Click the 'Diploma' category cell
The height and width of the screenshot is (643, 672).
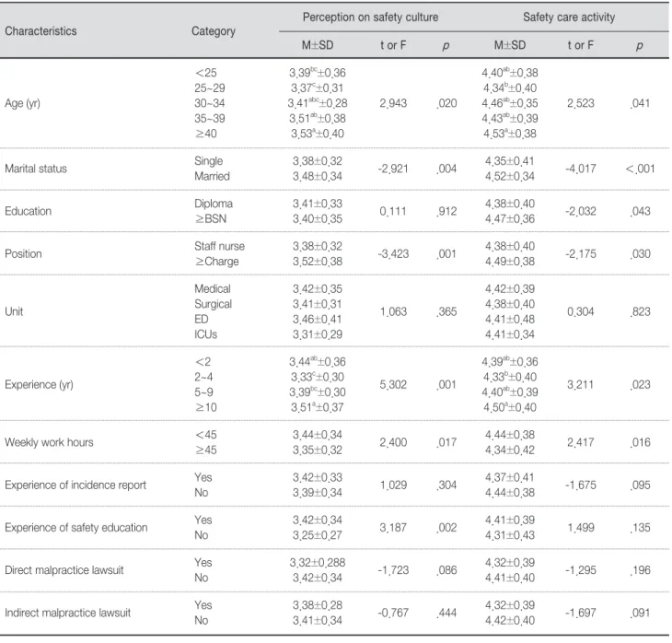pos(214,204)
